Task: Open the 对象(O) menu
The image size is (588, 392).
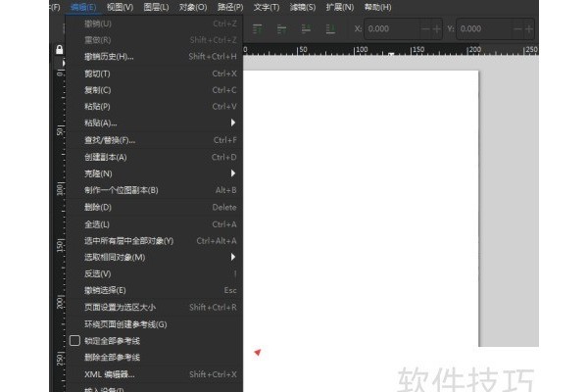Action: (x=193, y=7)
